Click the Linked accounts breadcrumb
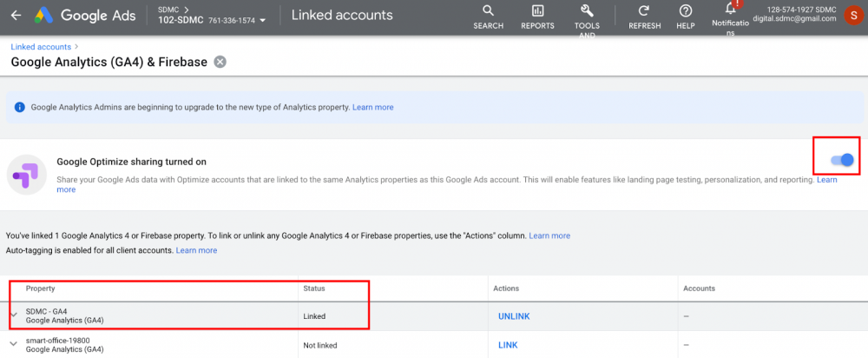This screenshot has width=868, height=358. pos(41,47)
